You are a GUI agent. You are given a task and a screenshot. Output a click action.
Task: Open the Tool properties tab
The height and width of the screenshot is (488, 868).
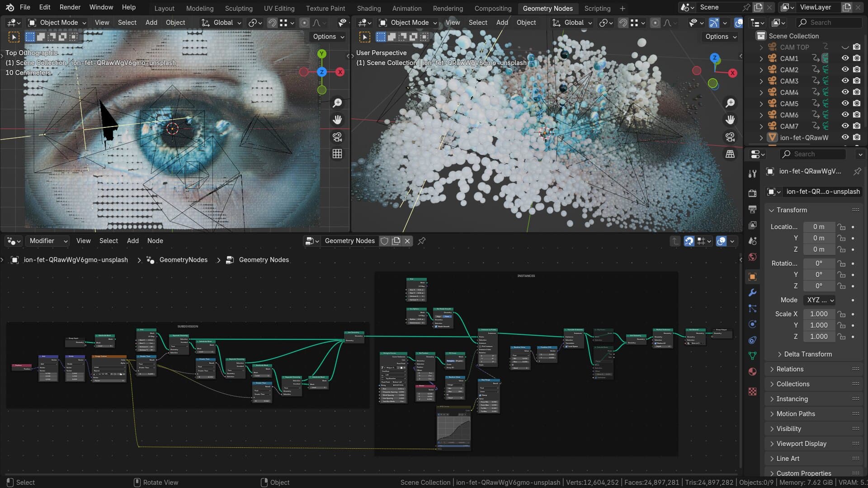(x=752, y=174)
